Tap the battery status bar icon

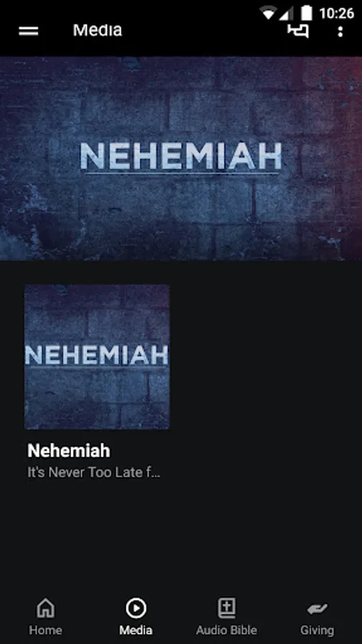(x=305, y=13)
